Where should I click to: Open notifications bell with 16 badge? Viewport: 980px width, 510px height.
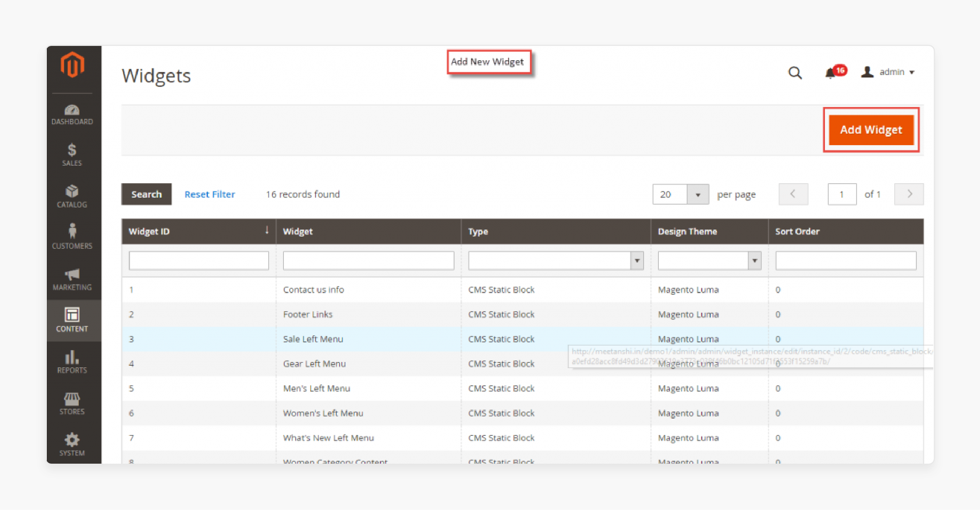835,72
